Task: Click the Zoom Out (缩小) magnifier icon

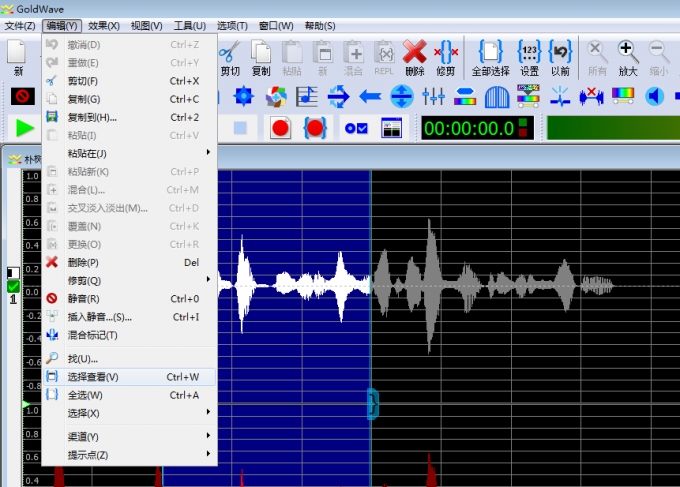Action: click(x=659, y=58)
